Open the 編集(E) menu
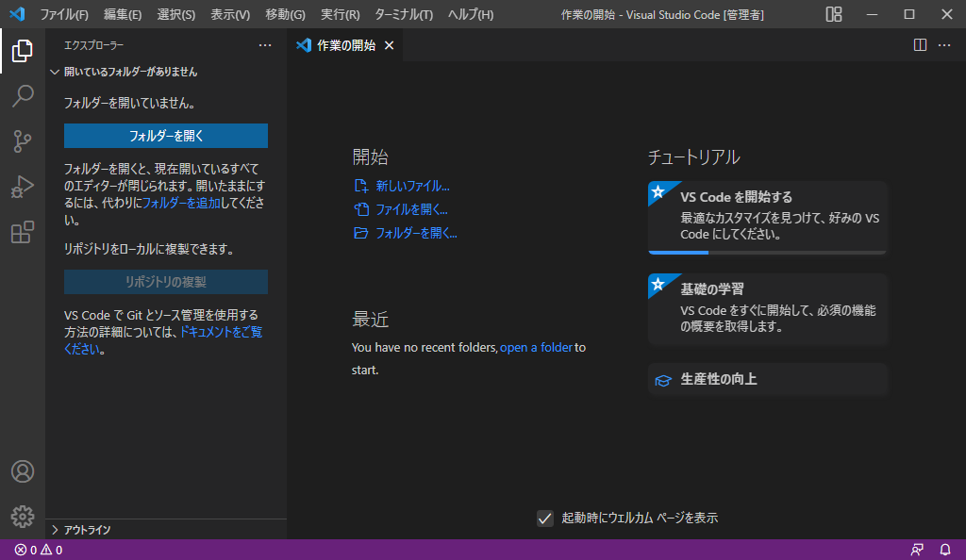This screenshot has height=560, width=966. [x=123, y=14]
